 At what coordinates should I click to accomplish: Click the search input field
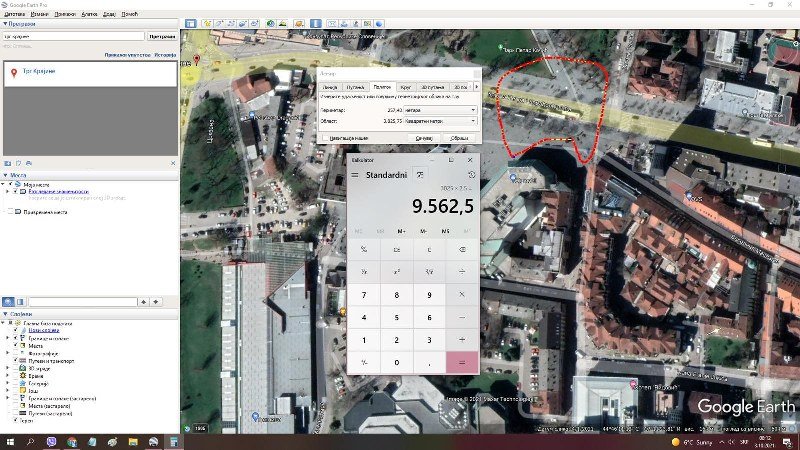tap(73, 36)
